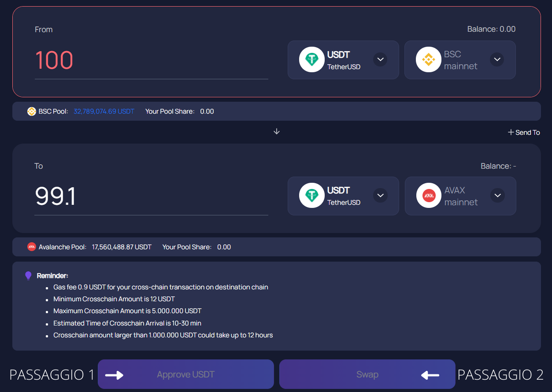This screenshot has height=392, width=552.
Task: Click the down arrow between From and To
Action: (277, 132)
